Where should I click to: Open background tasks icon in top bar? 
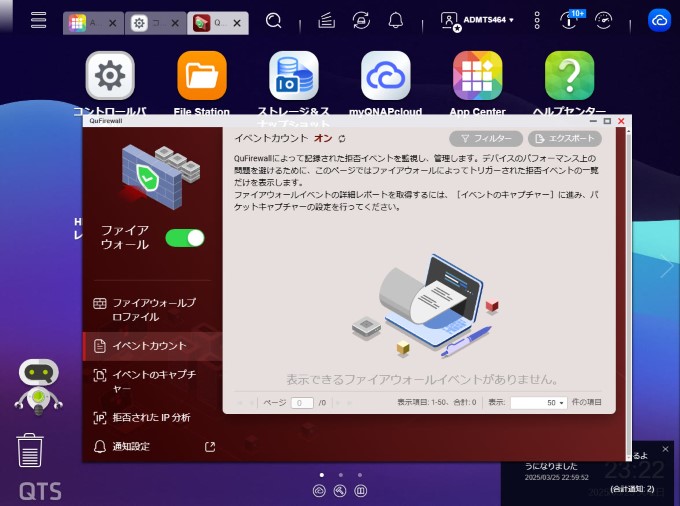click(x=326, y=20)
